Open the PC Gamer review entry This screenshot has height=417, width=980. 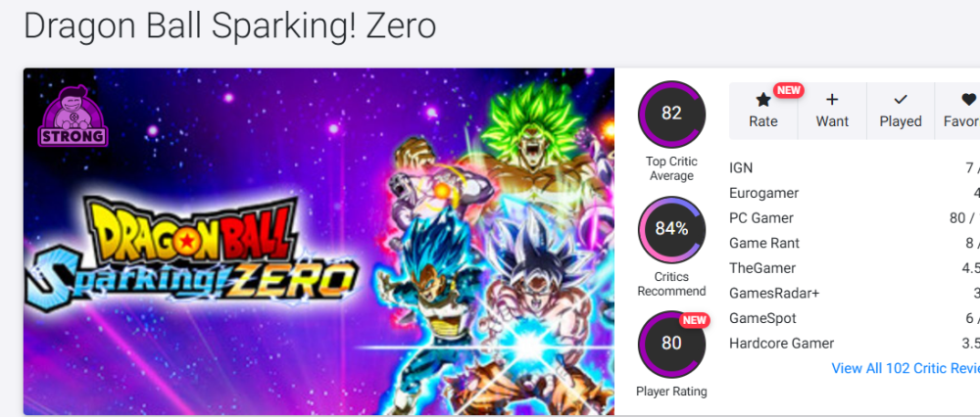[x=761, y=218]
